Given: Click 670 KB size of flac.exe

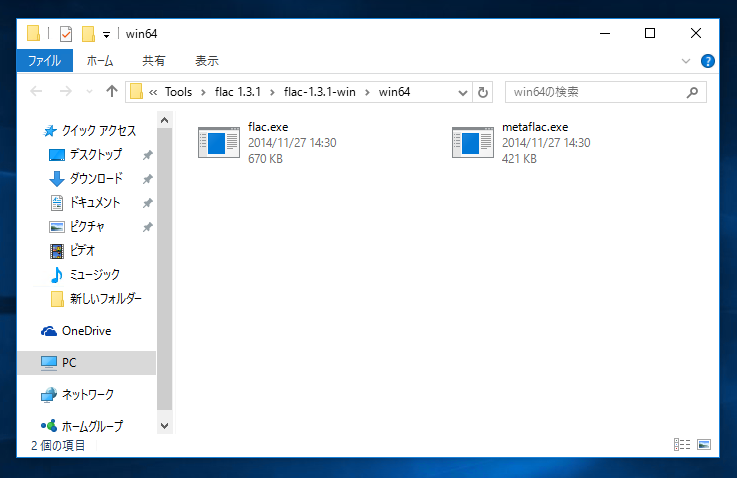Looking at the screenshot, I should pos(266,159).
